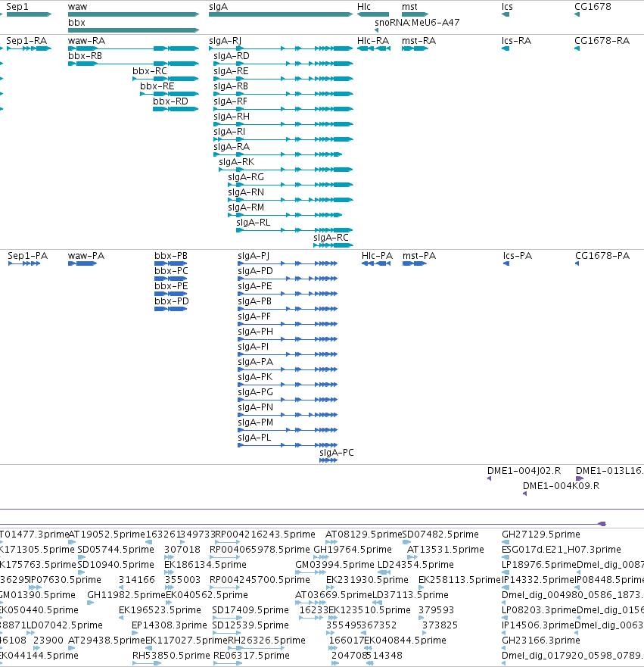The height and width of the screenshot is (667, 644).
Task: Open transcript slgA-RM
Action: 285,215
